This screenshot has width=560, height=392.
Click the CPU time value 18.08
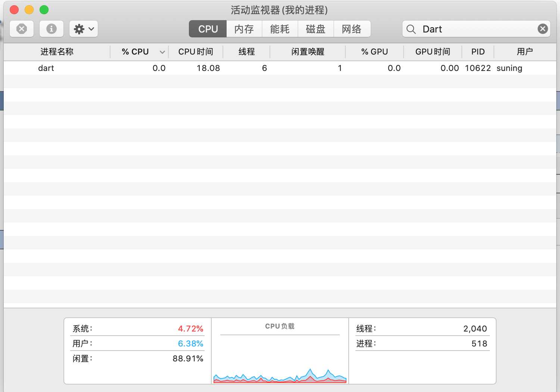click(208, 68)
